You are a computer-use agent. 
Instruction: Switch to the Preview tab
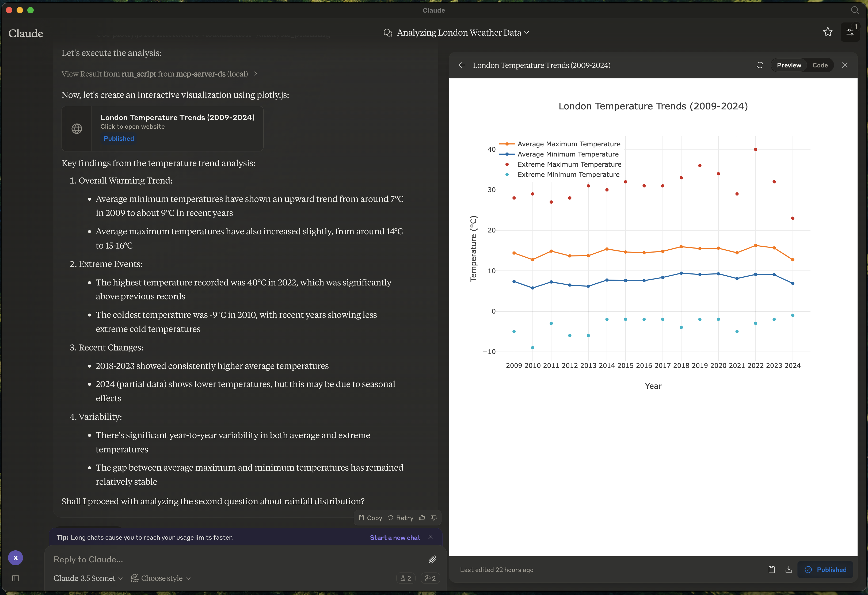pos(789,65)
